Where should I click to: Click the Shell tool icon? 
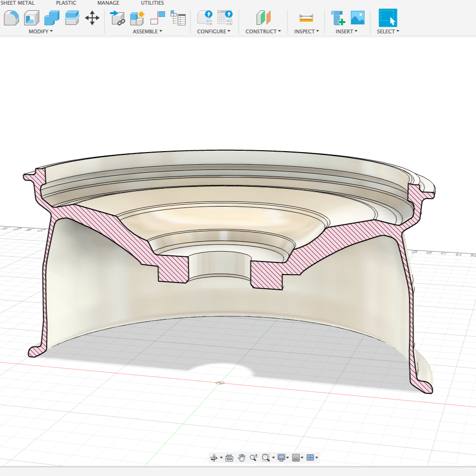(31, 18)
